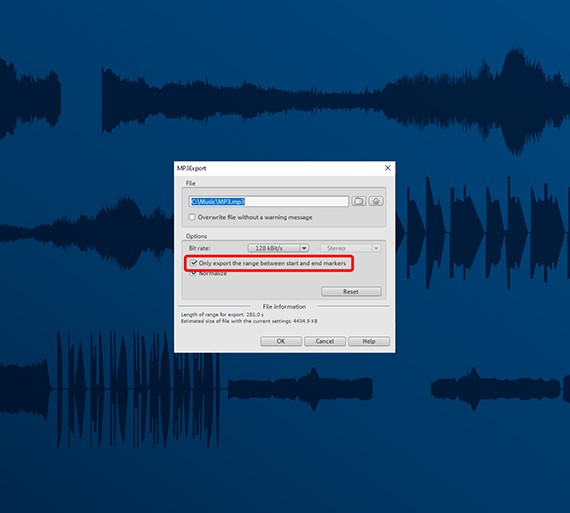Click the 'Estimated size of file' text

tap(249, 321)
